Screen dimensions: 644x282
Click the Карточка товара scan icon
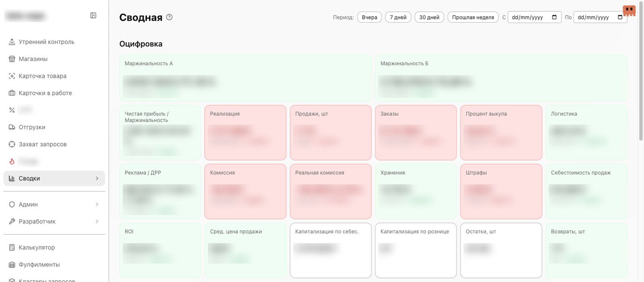click(12, 76)
